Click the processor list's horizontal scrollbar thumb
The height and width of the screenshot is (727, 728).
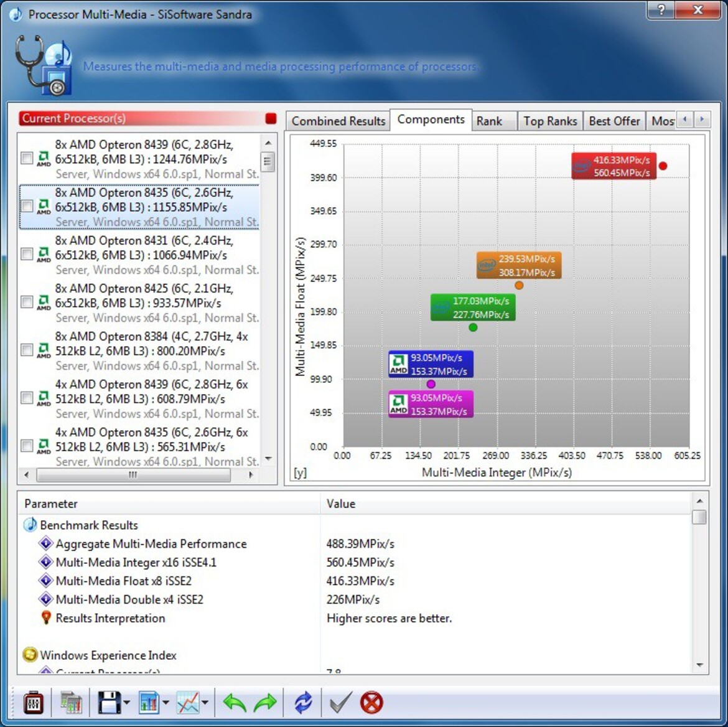(x=133, y=475)
